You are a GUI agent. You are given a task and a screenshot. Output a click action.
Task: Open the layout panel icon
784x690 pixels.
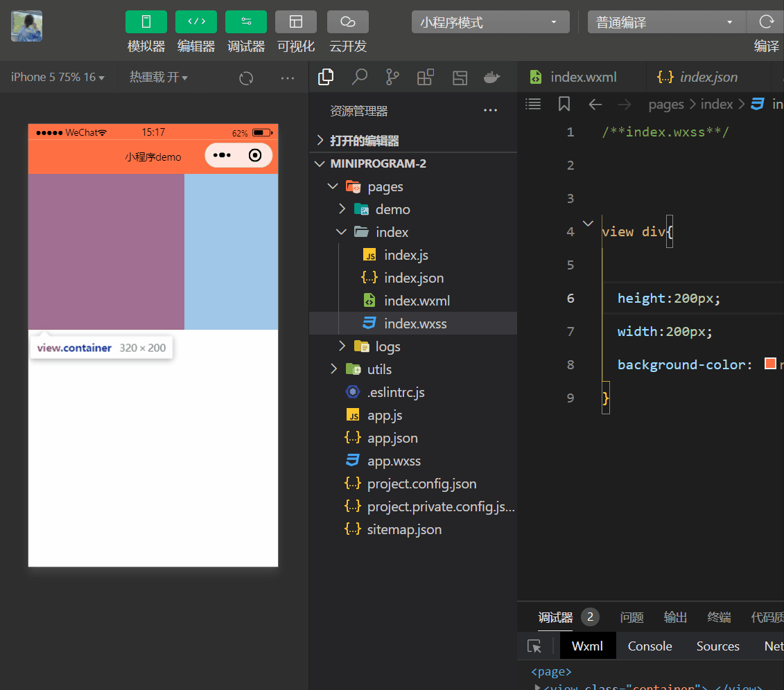[x=460, y=78]
